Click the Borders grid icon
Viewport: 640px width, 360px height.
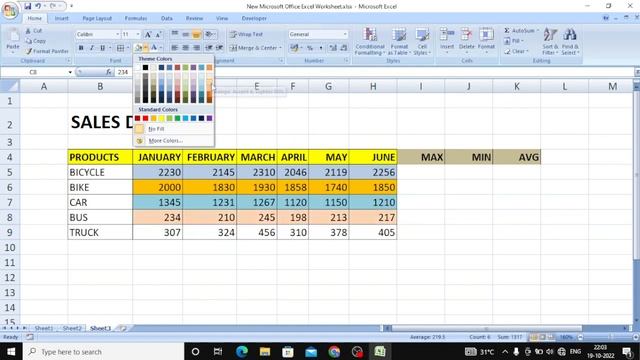click(120, 48)
